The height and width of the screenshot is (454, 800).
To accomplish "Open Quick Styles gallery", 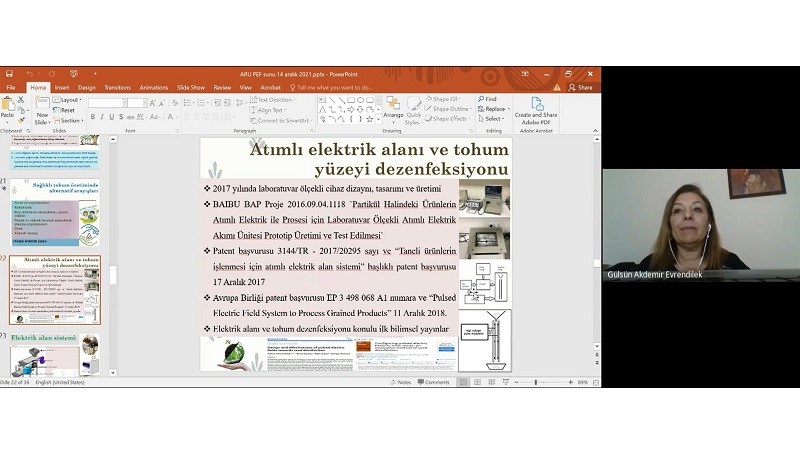I will pos(413,111).
